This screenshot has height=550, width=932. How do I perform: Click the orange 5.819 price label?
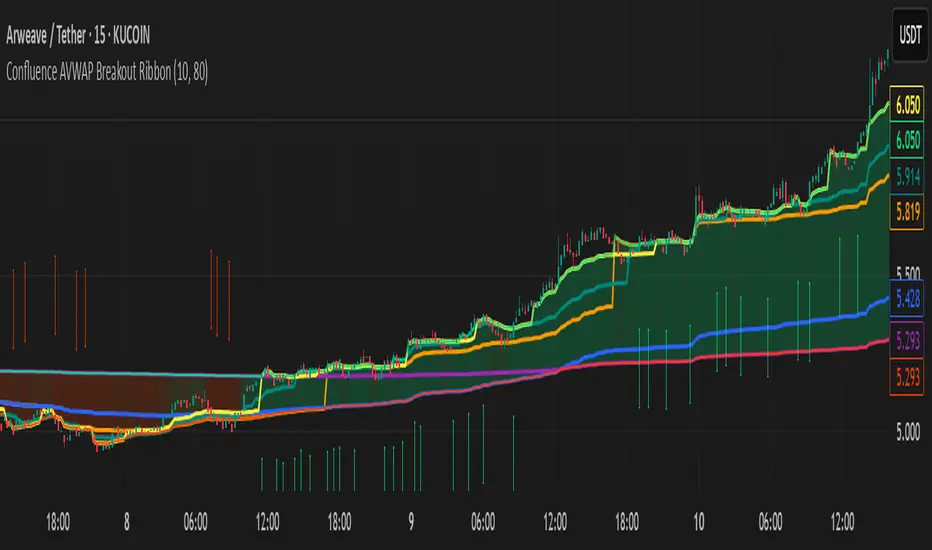click(906, 211)
